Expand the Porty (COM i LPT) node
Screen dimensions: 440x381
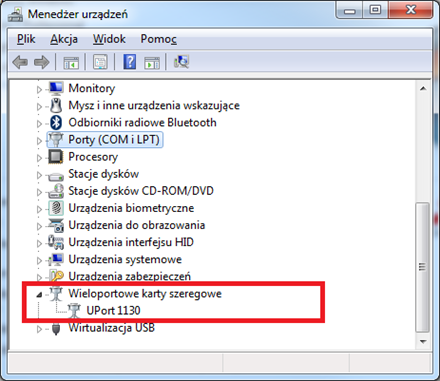39,141
